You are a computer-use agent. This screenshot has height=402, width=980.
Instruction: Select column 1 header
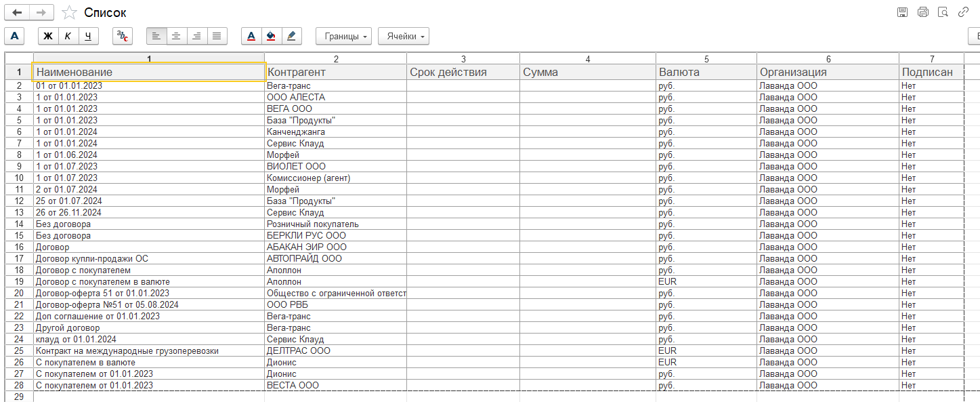coord(148,58)
